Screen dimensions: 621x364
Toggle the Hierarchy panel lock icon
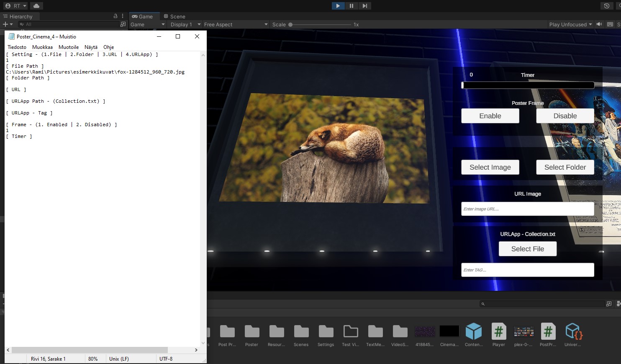[x=115, y=16]
